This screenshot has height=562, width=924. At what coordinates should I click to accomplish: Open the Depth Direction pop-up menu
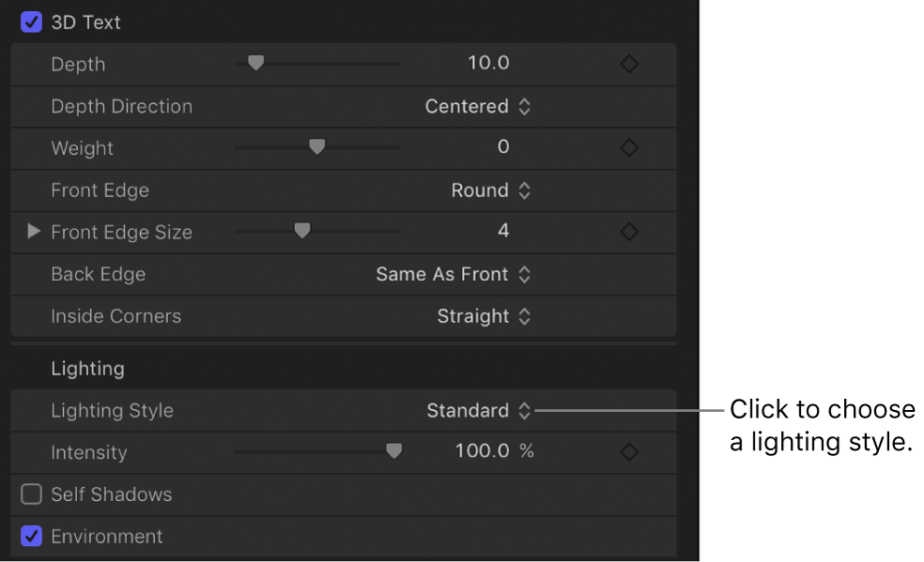tap(478, 107)
